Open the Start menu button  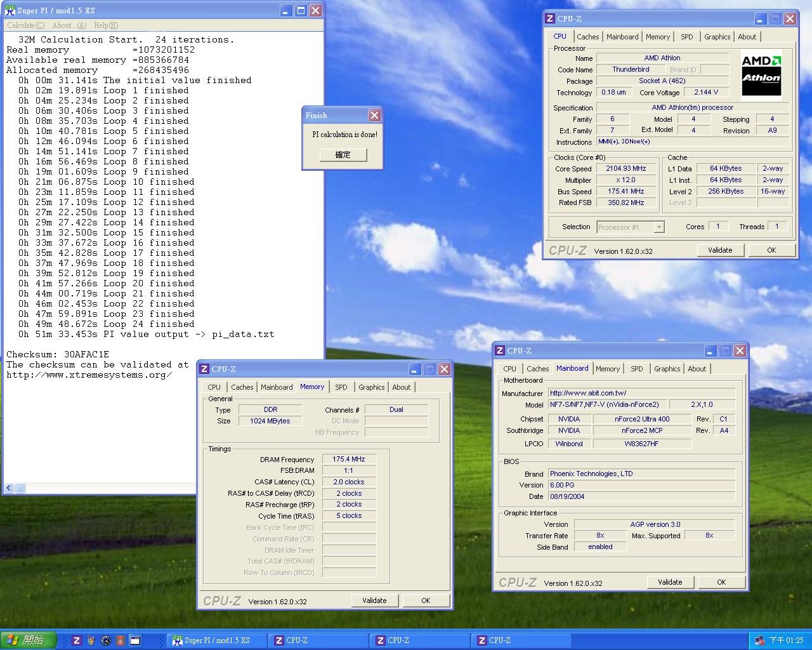(29, 640)
